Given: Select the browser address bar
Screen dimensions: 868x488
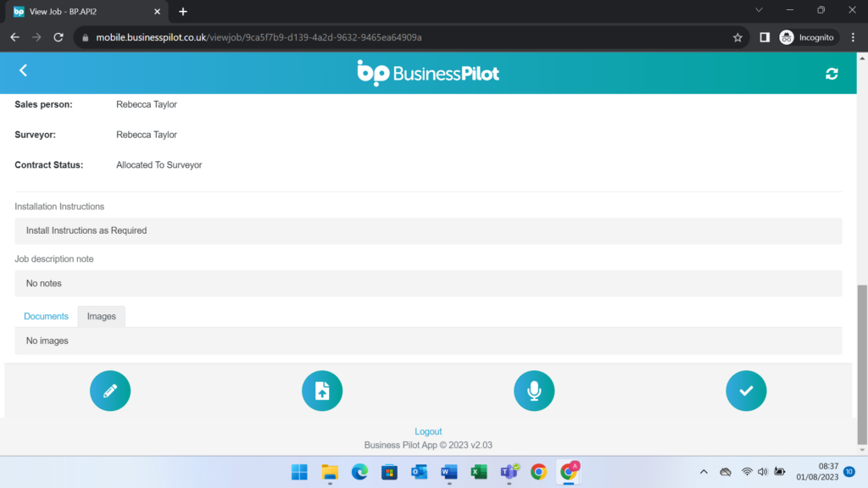Looking at the screenshot, I should 339,37.
